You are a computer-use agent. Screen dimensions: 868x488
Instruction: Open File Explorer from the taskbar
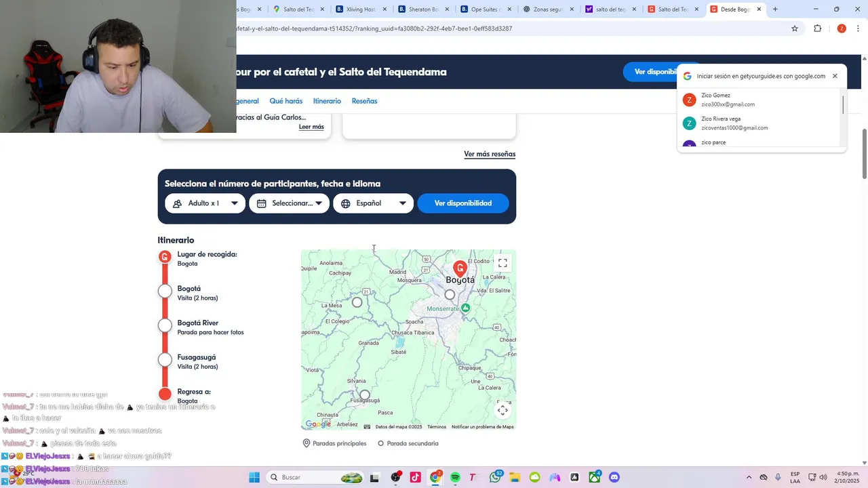[x=515, y=477]
